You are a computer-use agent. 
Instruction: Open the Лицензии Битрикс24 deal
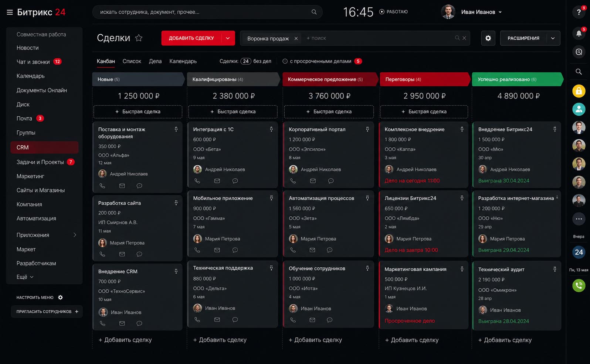[x=410, y=198]
